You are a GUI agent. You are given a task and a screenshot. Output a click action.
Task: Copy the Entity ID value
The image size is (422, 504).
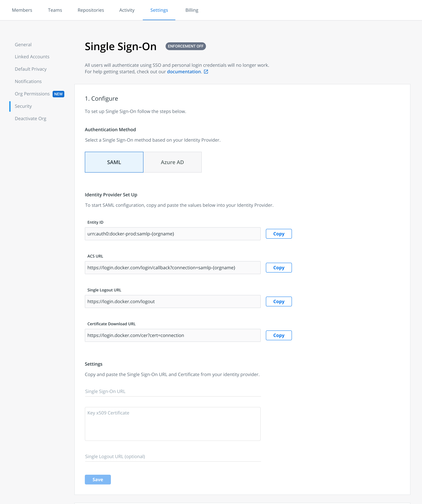(x=279, y=234)
